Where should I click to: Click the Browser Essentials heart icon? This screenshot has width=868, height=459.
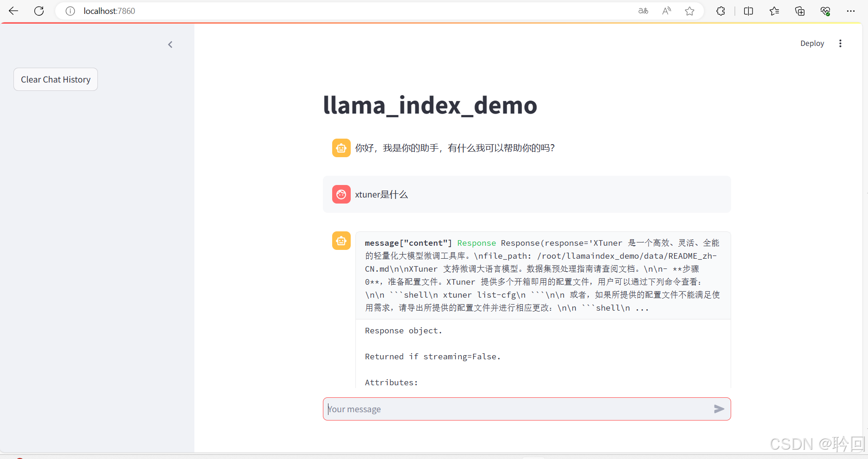[x=826, y=11]
